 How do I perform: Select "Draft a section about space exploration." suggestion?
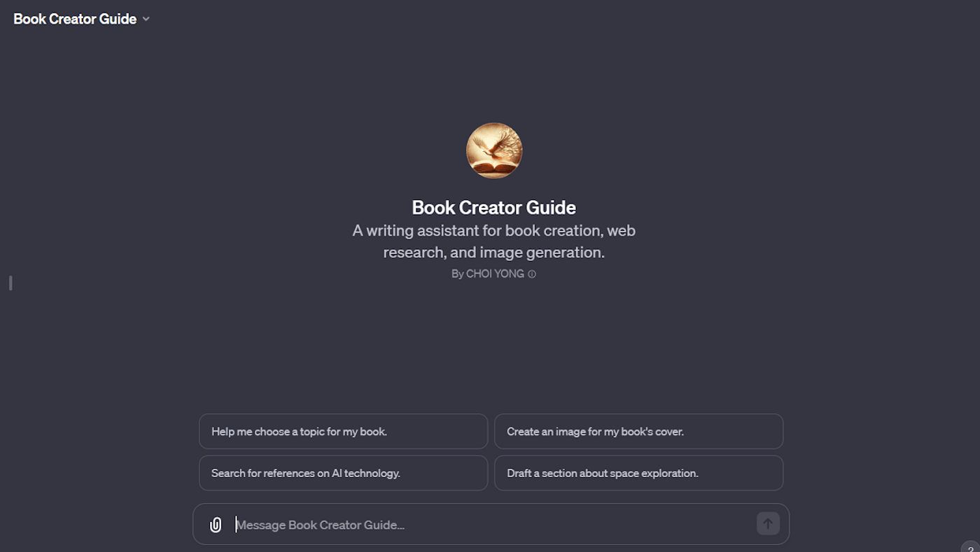(638, 473)
